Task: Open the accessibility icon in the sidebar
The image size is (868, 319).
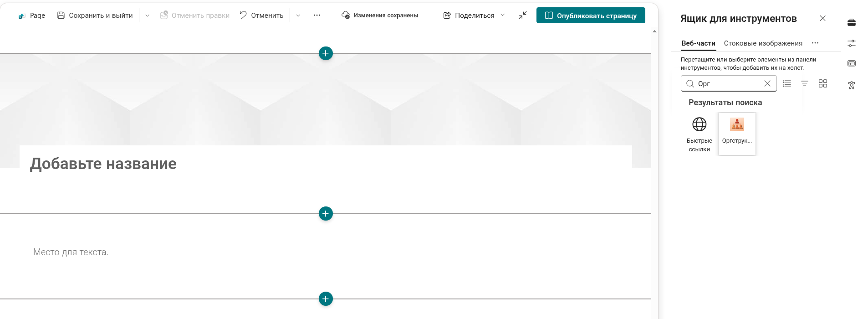Action: pos(852,85)
